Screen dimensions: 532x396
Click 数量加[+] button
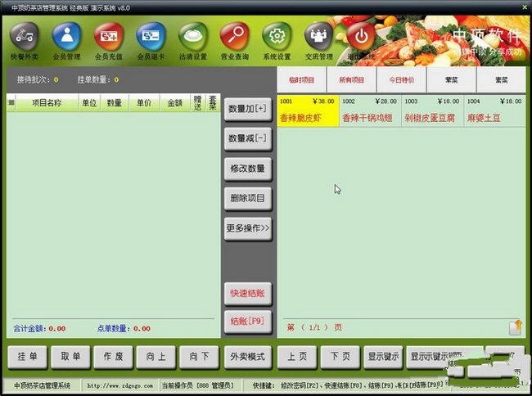[x=248, y=109]
